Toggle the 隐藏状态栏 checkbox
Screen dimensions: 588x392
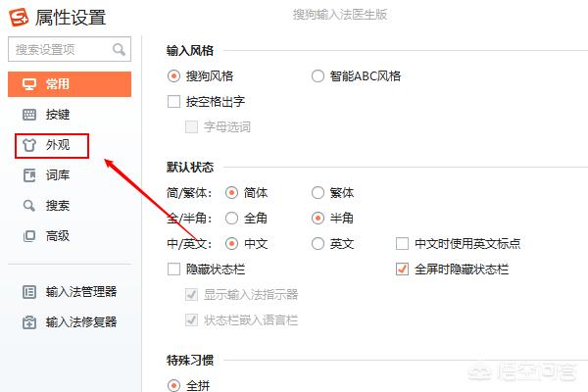(x=174, y=269)
